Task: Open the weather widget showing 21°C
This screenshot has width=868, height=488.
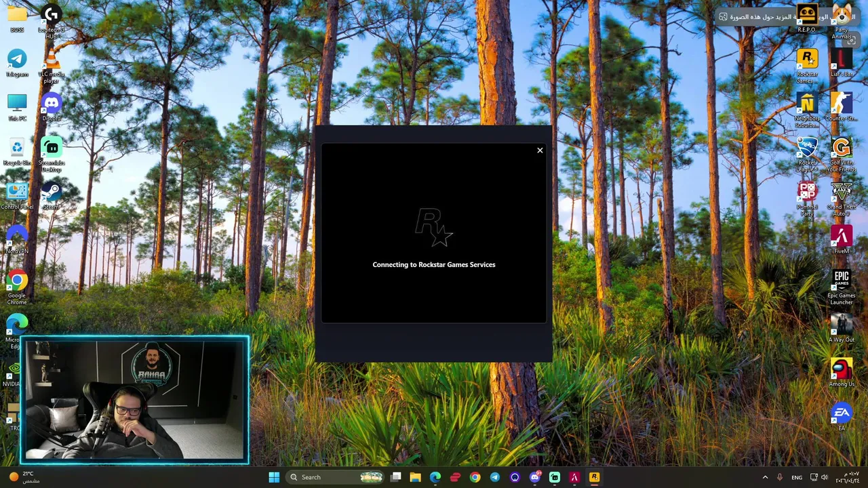Action: click(24, 477)
